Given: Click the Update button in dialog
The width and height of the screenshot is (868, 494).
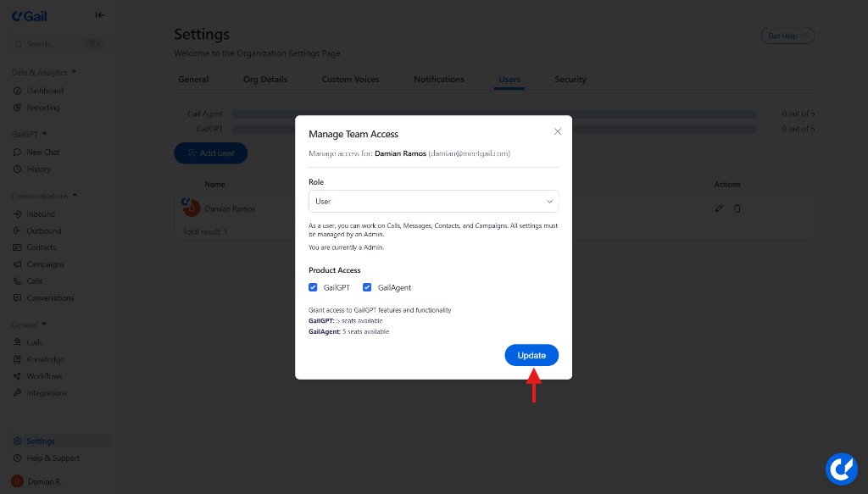Looking at the screenshot, I should (531, 355).
